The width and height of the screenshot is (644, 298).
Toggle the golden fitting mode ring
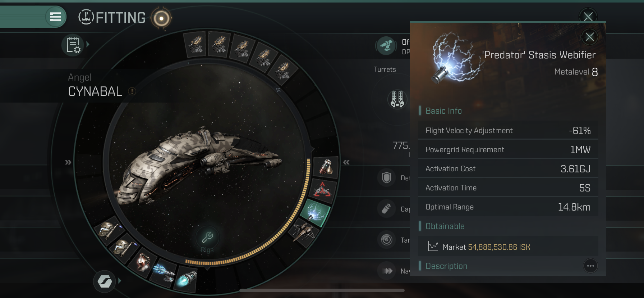tap(161, 18)
